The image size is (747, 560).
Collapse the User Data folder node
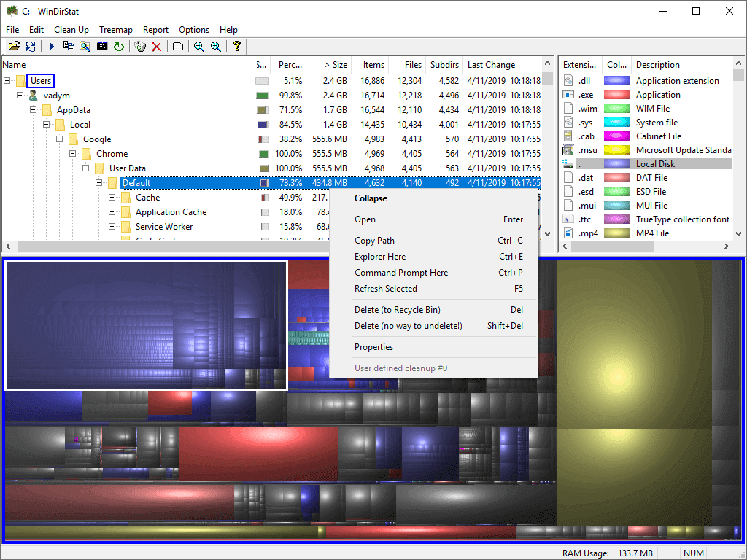pos(86,168)
